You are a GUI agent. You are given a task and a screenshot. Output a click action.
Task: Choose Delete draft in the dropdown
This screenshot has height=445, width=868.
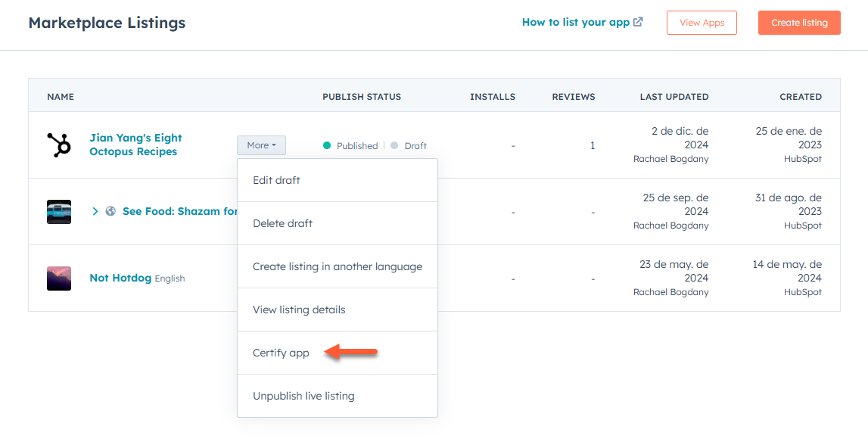pyautogui.click(x=282, y=223)
